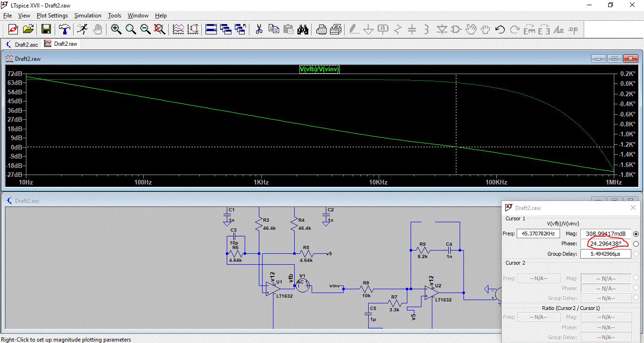
Task: Open Find with the binoculars icon
Action: click(303, 29)
